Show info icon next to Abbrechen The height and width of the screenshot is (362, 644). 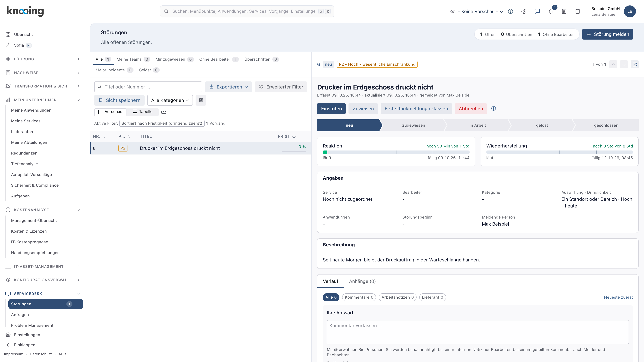click(x=494, y=108)
